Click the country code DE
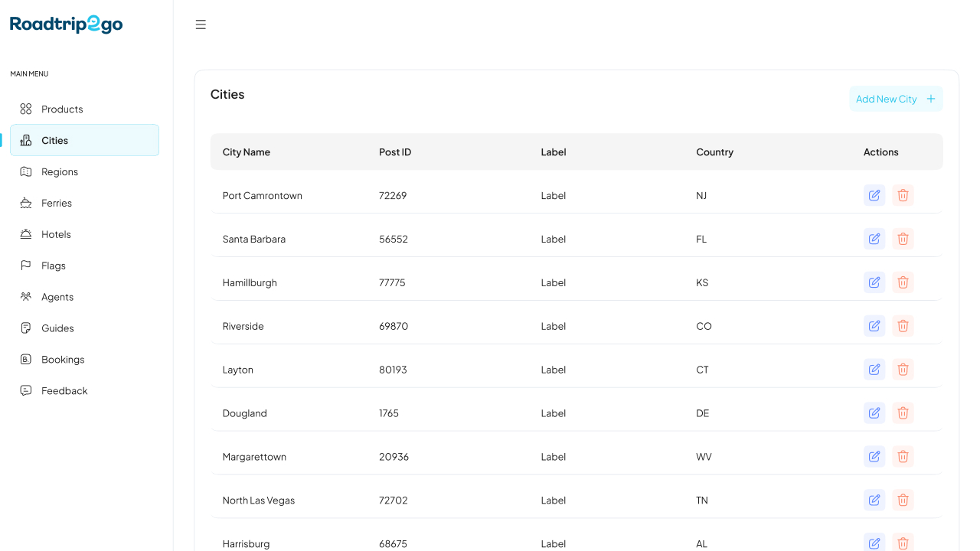The height and width of the screenshot is (551, 980). 703,414
